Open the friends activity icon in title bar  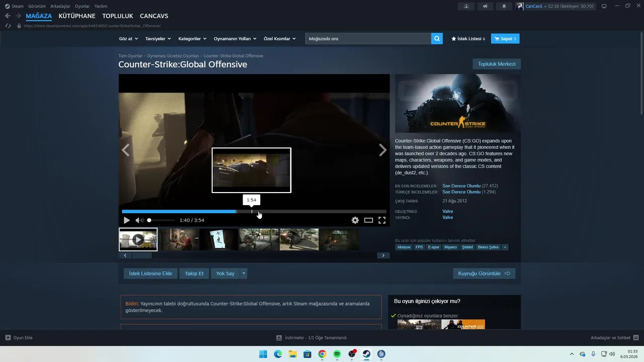click(x=466, y=6)
